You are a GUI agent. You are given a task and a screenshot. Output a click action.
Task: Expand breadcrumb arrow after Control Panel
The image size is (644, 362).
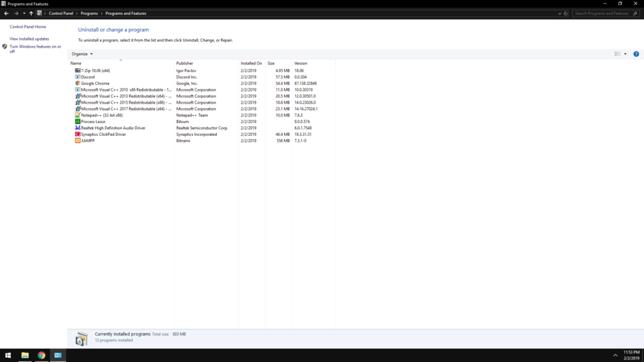click(x=77, y=14)
